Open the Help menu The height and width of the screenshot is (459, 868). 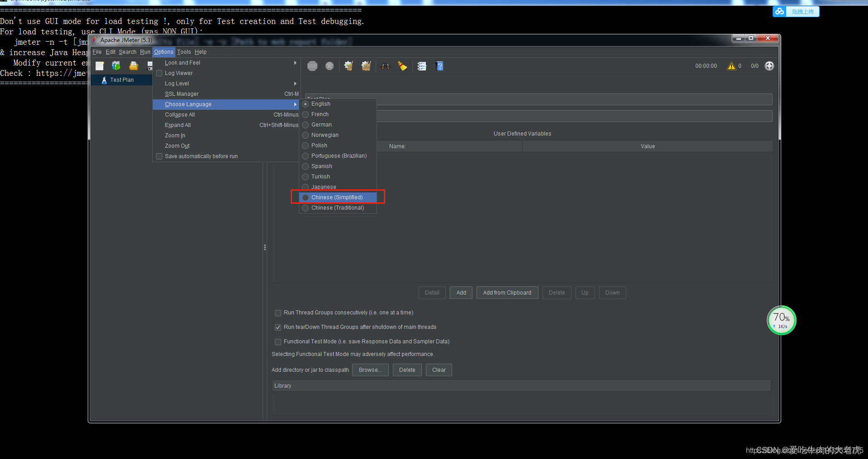tap(200, 52)
